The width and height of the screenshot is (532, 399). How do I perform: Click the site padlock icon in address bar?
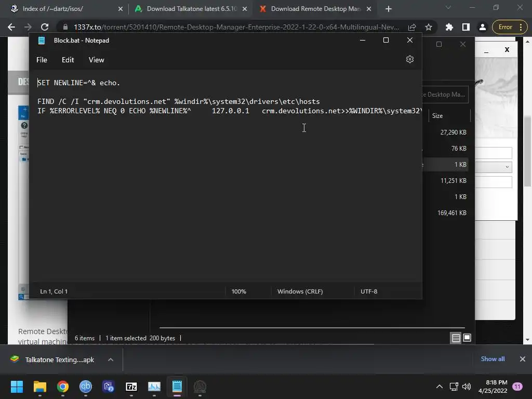(65, 27)
